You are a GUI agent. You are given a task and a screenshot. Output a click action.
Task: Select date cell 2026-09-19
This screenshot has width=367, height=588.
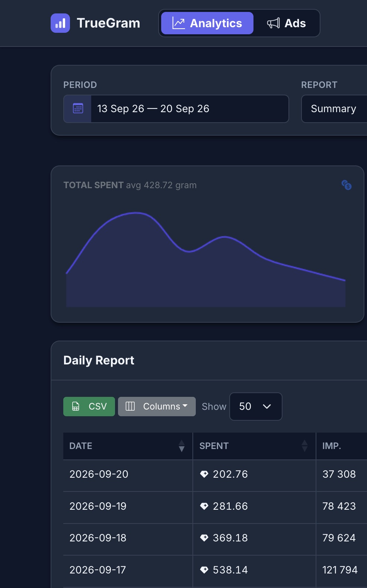98,506
